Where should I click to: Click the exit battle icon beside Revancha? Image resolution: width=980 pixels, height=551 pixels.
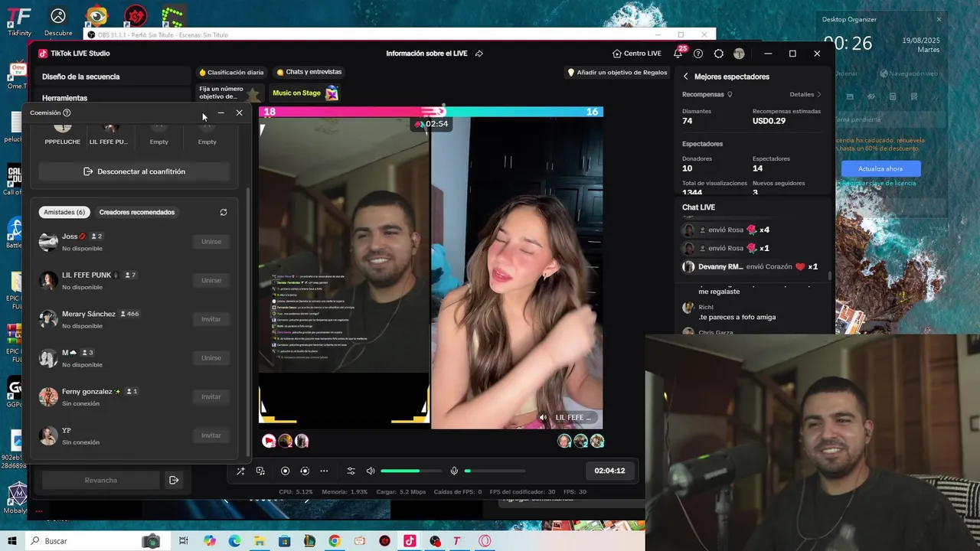(174, 480)
